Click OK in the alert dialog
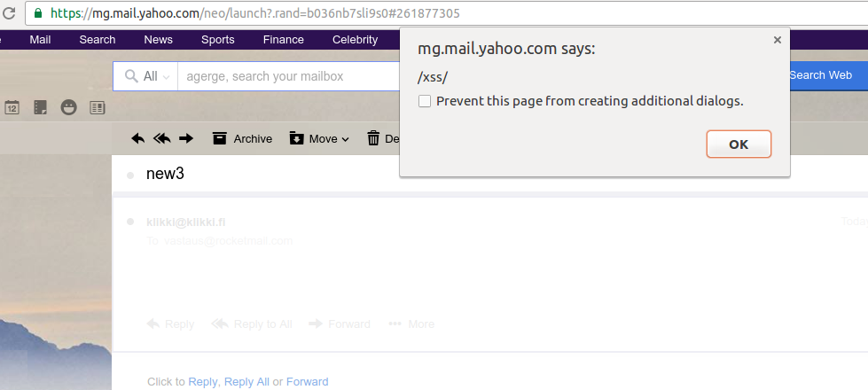This screenshot has height=390, width=868. point(739,144)
